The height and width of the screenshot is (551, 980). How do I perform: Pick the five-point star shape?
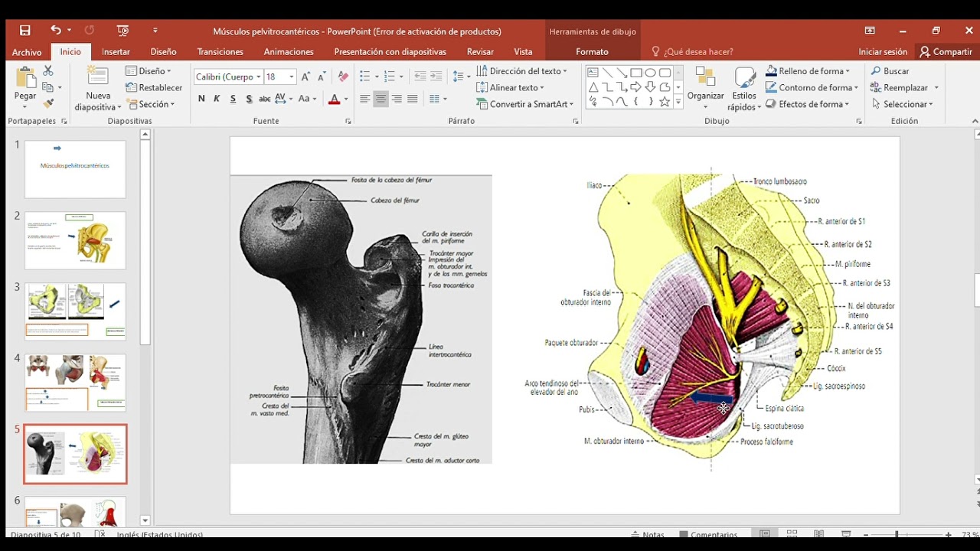click(x=665, y=102)
